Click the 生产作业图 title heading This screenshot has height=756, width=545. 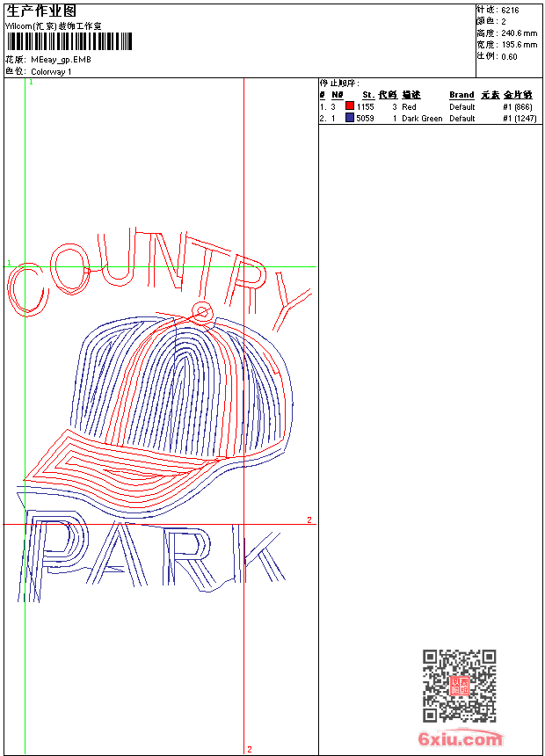pyautogui.click(x=41, y=11)
